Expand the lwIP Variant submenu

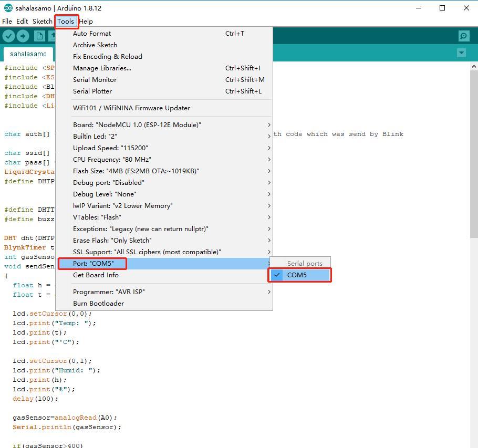164,206
